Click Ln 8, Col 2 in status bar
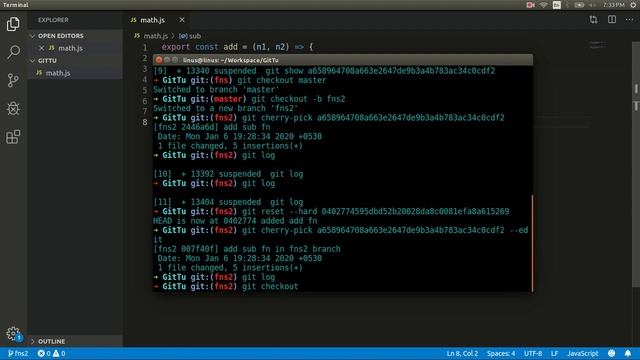Viewport: 640px width, 360px height. tap(462, 353)
